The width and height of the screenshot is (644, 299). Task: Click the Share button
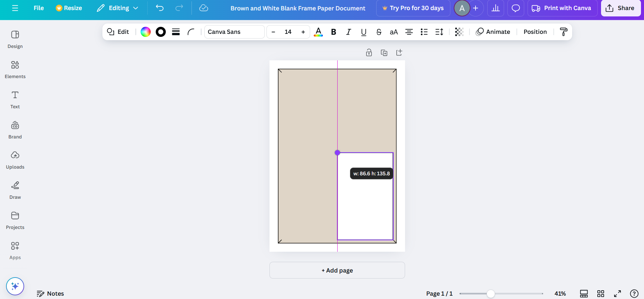coord(621,8)
